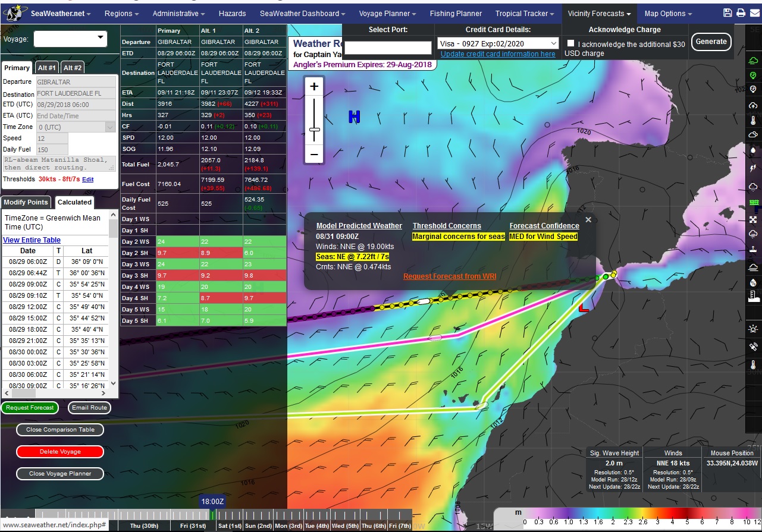Toggle the green wave height layer icon

pos(753,203)
